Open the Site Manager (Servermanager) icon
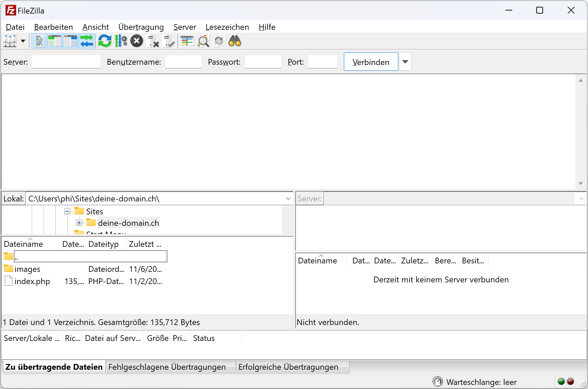This screenshot has height=389, width=588. [x=10, y=41]
